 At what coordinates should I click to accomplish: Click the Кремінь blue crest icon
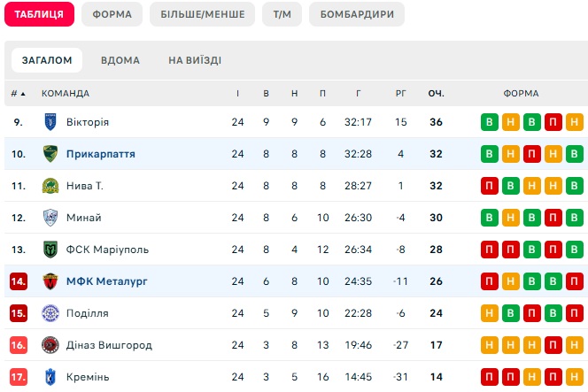tap(50, 377)
